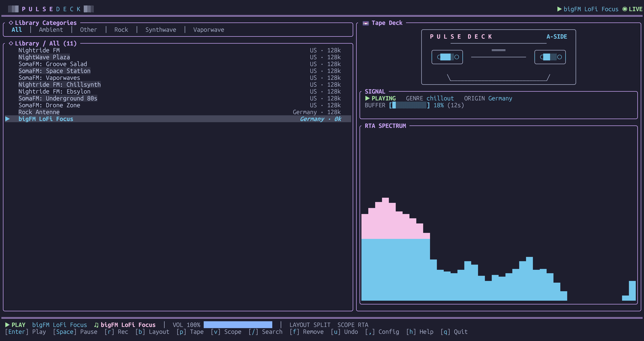Select SomaFM: Vaporwaves station
The width and height of the screenshot is (644, 341).
[x=178, y=78]
